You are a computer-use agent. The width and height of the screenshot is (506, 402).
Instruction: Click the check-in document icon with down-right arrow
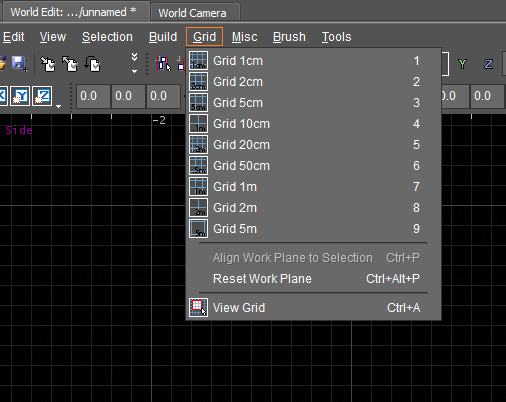48,64
